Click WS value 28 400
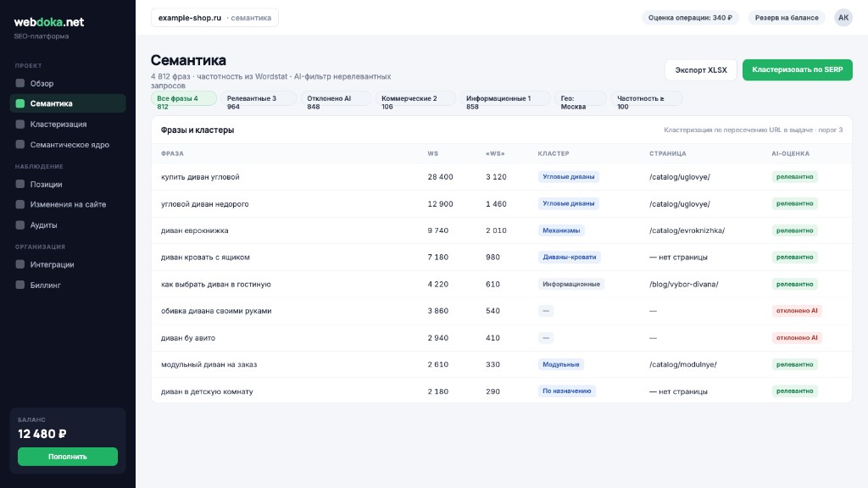 440,177
